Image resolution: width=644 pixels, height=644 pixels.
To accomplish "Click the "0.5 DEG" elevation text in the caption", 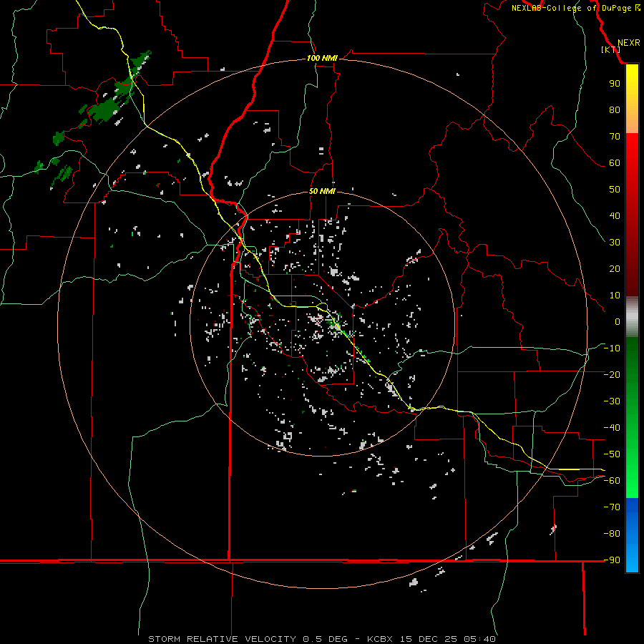I will point(325,639).
